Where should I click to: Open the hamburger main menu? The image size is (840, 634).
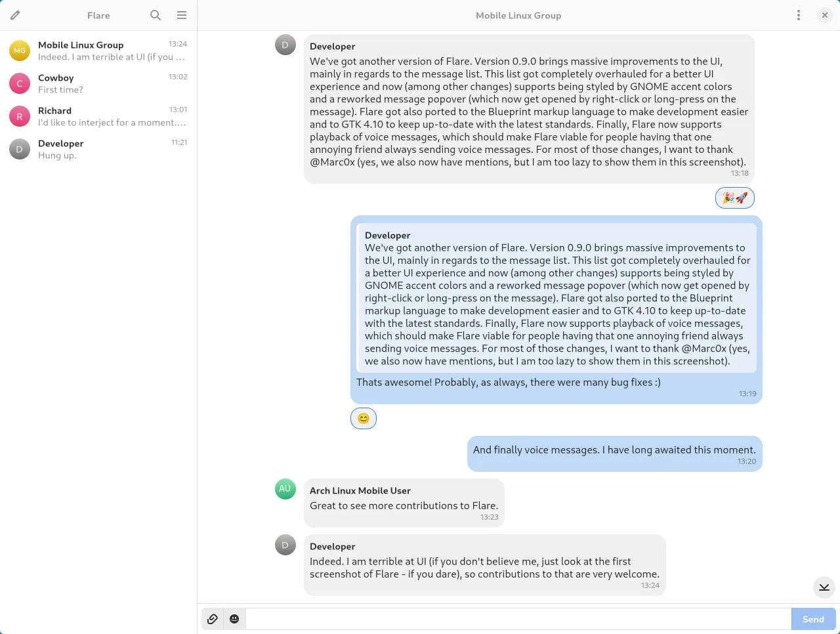click(182, 15)
